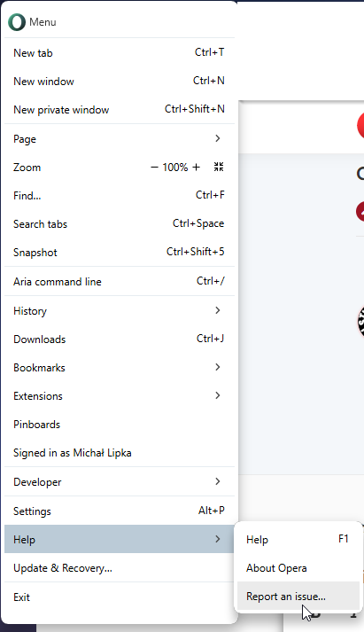Screen dimensions: 364x632
Task: Open the Help F1 submenu entry
Action: pyautogui.click(x=298, y=539)
